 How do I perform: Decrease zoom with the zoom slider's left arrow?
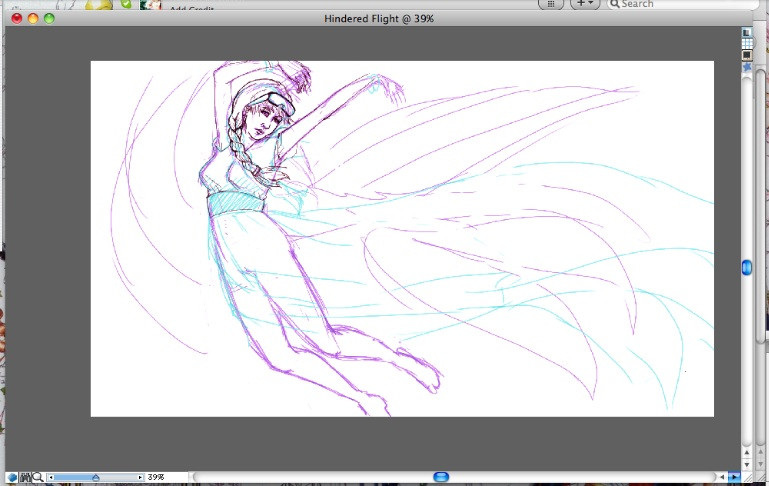51,477
